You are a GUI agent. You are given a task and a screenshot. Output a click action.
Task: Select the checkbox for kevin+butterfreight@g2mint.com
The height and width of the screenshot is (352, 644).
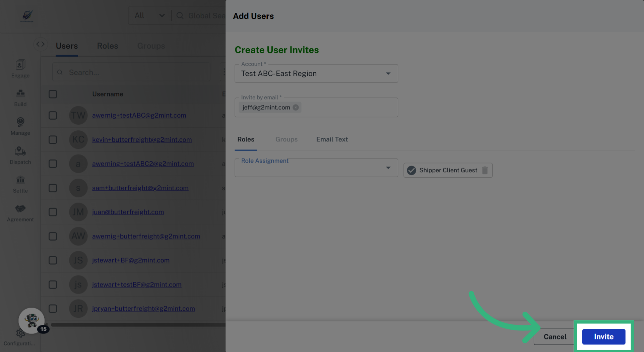pos(53,140)
